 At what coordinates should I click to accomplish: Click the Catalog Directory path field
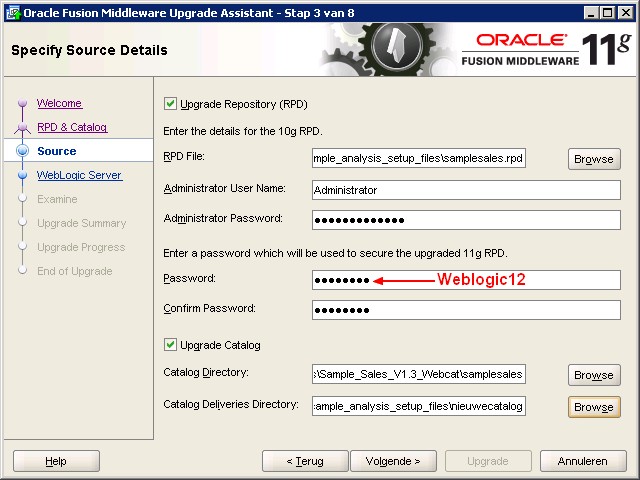pyautogui.click(x=419, y=374)
